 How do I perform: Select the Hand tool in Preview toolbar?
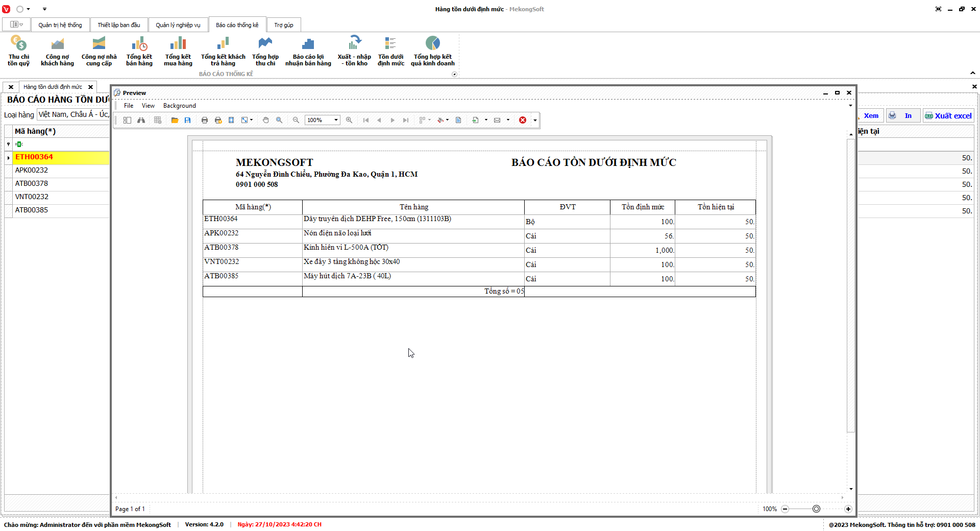tap(265, 120)
